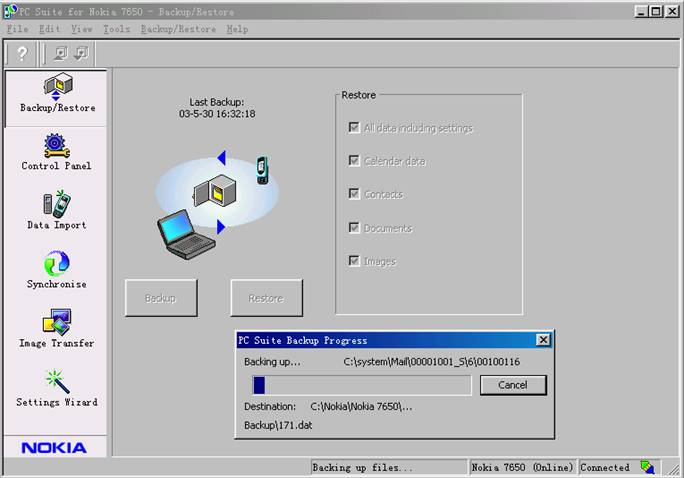
Task: Click the connection status icon in the status bar
Action: point(647,467)
